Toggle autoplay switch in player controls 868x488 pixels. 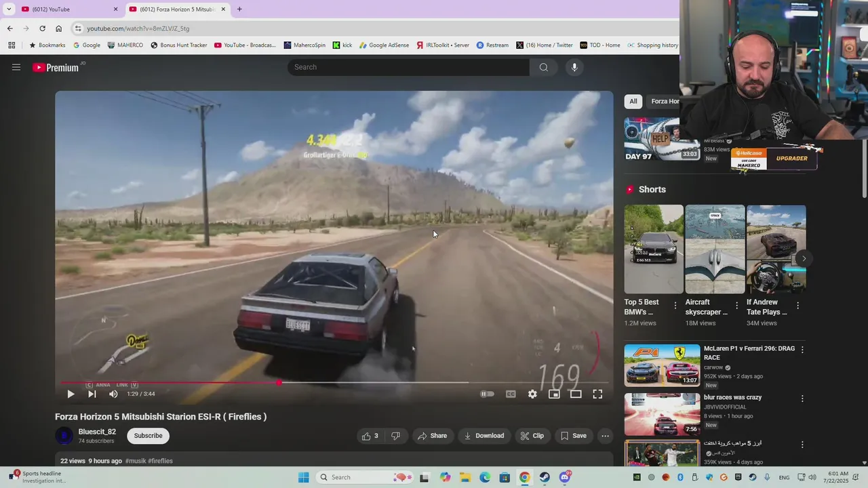click(x=487, y=394)
